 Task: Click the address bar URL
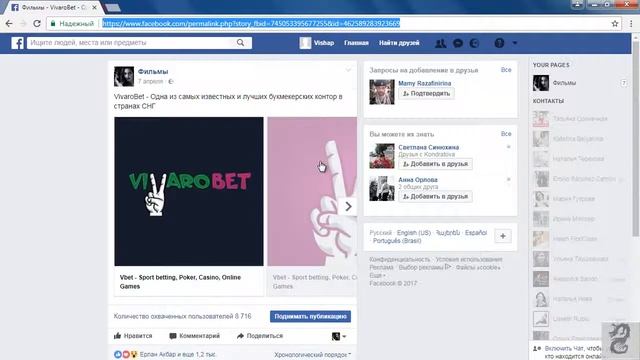pyautogui.click(x=251, y=24)
